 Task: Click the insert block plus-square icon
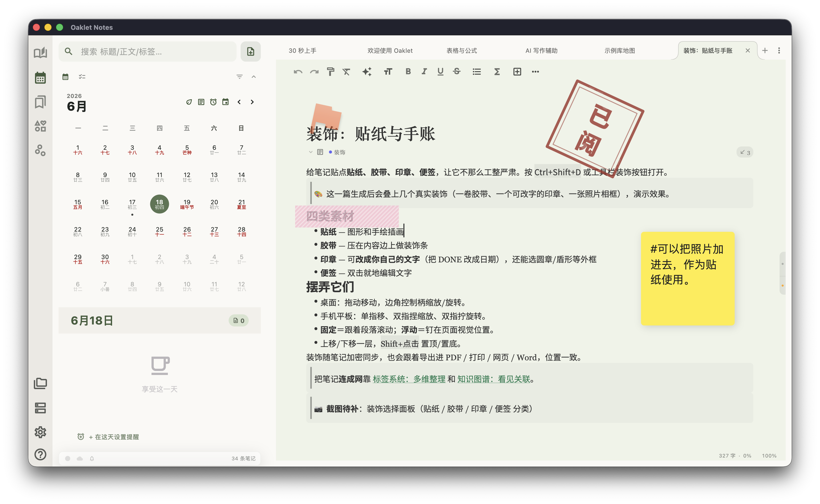pos(517,72)
